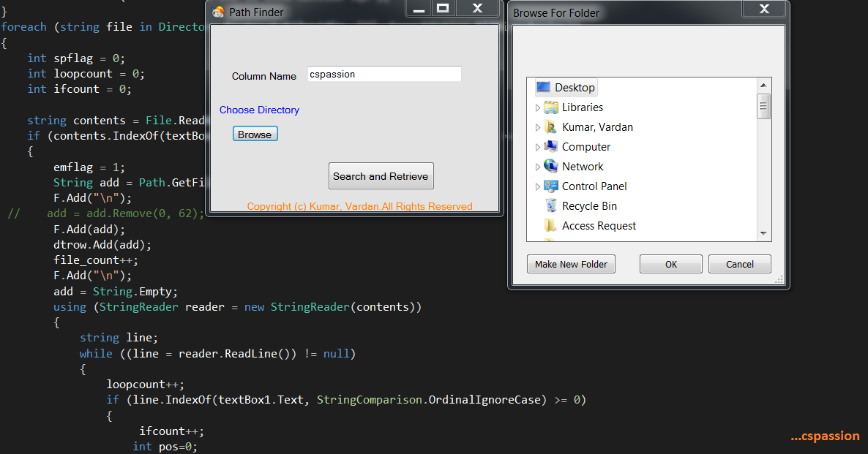This screenshot has width=868, height=454.
Task: Click Cancel in Browse For Folder
Action: pyautogui.click(x=740, y=265)
